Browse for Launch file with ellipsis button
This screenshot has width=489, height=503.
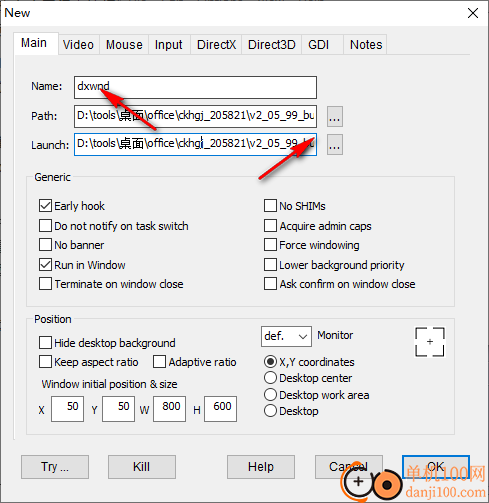pyautogui.click(x=335, y=145)
